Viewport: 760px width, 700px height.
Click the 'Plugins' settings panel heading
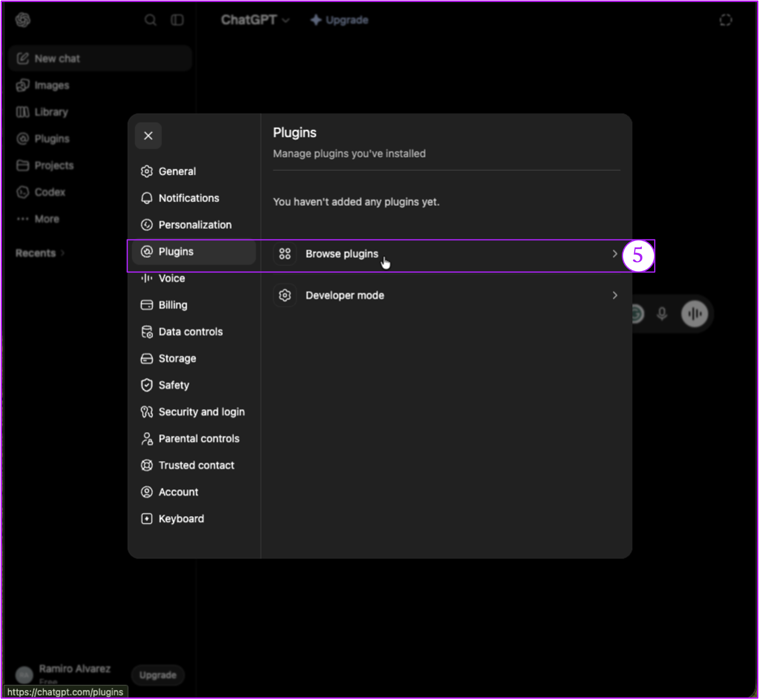(295, 133)
